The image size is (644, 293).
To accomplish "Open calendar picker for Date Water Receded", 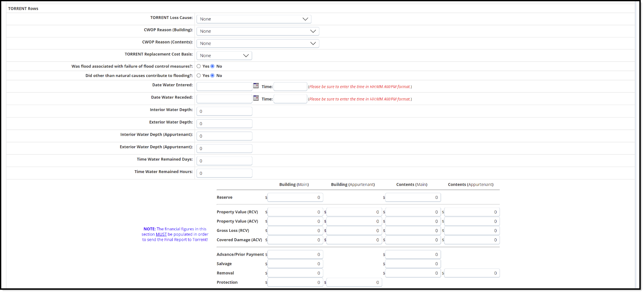I will (x=256, y=98).
